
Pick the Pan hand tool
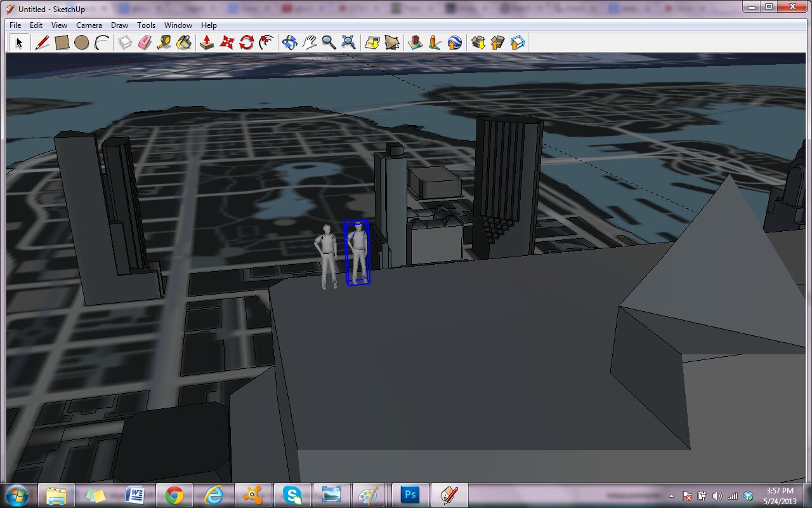coord(309,43)
